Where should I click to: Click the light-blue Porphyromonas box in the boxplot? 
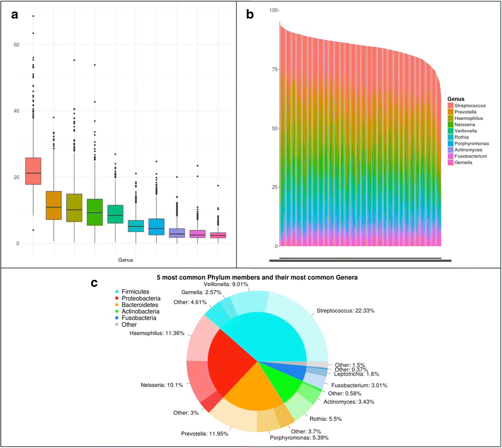pos(156,227)
